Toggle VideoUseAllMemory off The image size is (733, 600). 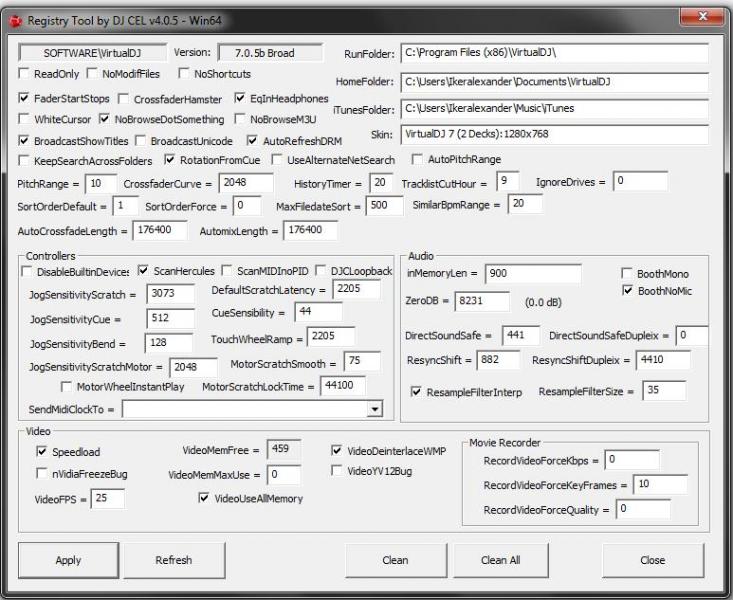tap(204, 498)
